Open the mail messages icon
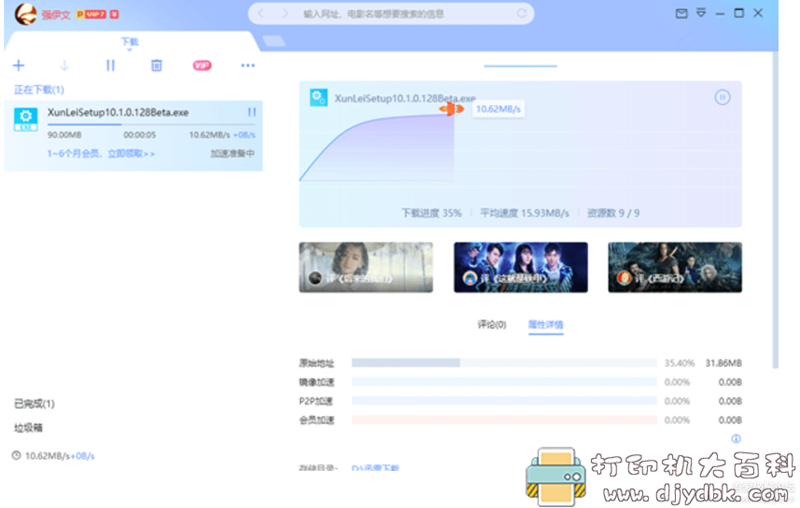The width and height of the screenshot is (800, 508). [681, 14]
